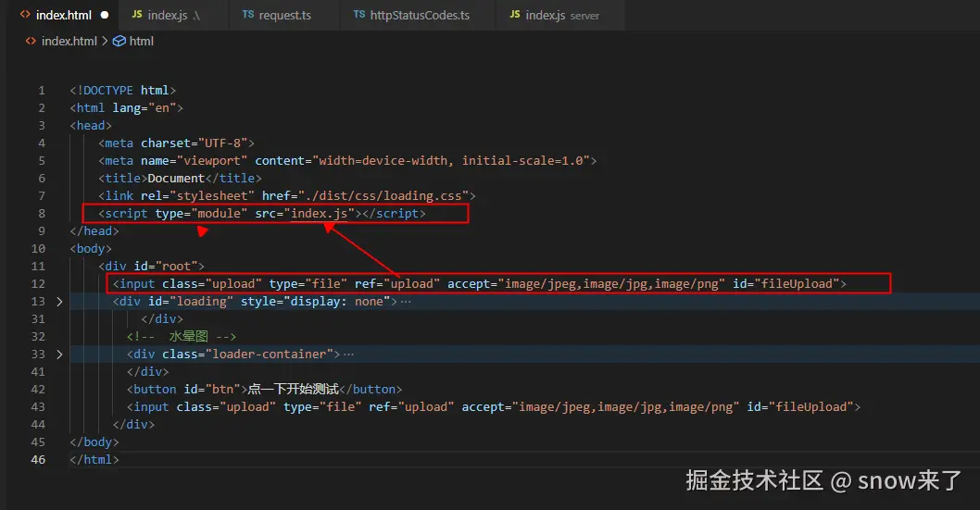Click the HTML file icon on index.html tab

(25, 15)
